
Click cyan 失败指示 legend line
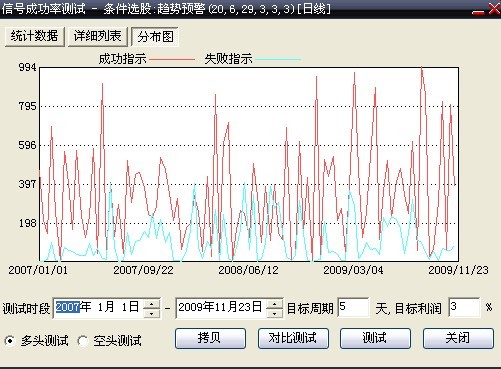pos(278,59)
